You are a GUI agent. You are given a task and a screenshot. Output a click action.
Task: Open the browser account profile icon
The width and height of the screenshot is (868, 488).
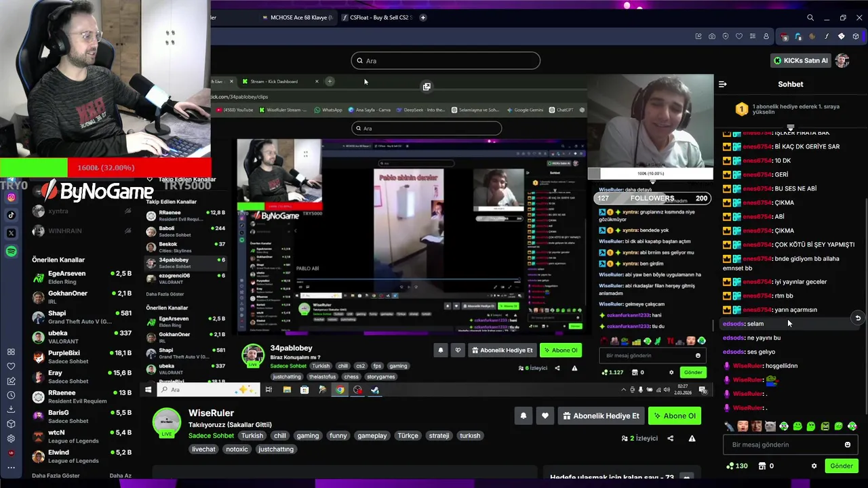(766, 37)
